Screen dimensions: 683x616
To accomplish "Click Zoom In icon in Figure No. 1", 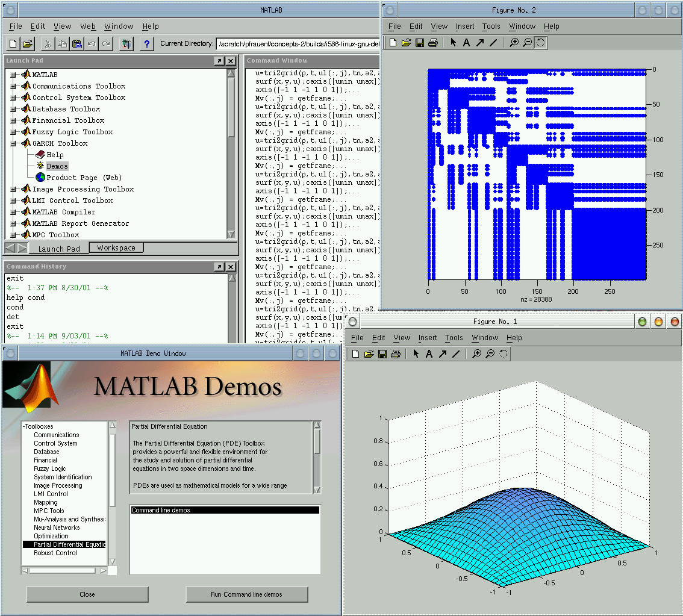I will 476,354.
